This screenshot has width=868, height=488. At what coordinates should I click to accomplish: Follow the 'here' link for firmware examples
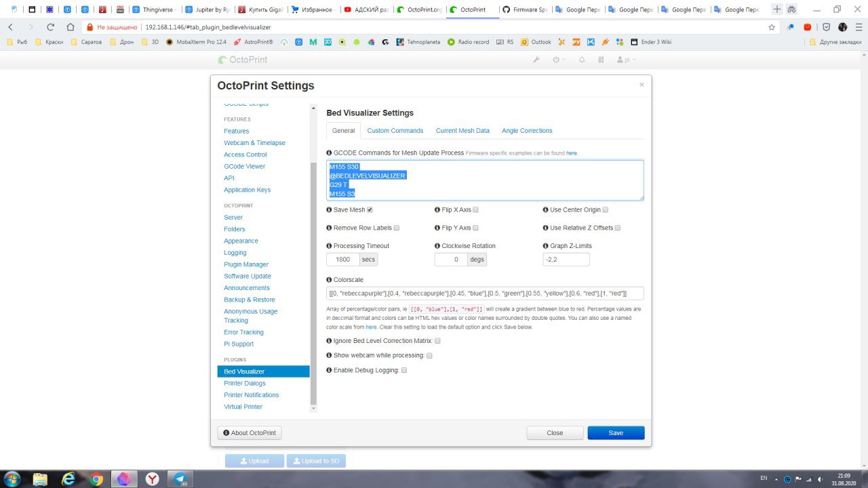572,153
